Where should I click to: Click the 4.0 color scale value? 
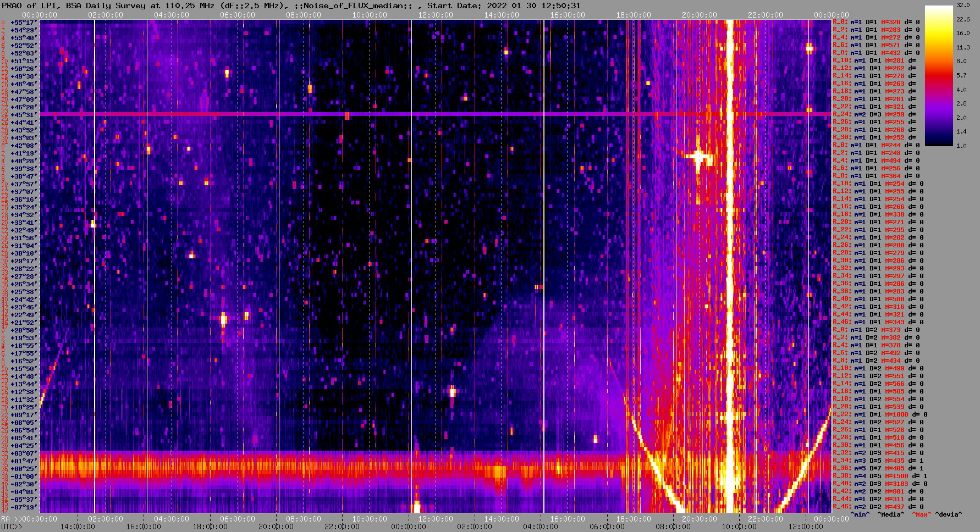coord(961,90)
